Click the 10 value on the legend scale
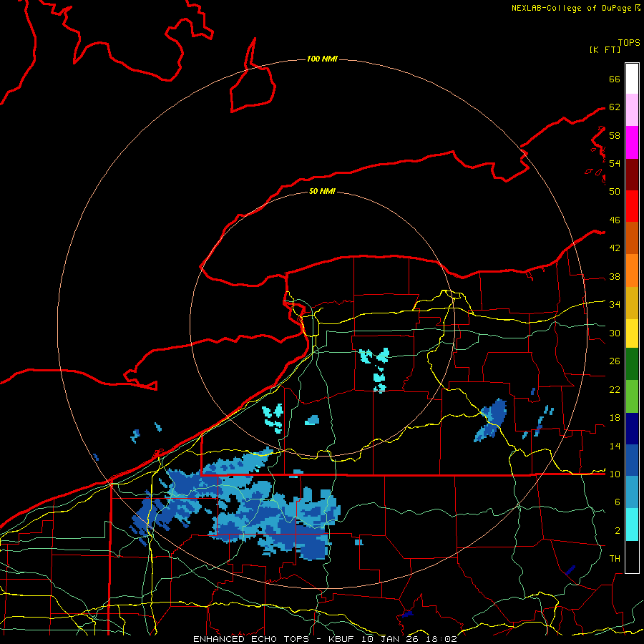The height and width of the screenshot is (644, 644). [615, 474]
